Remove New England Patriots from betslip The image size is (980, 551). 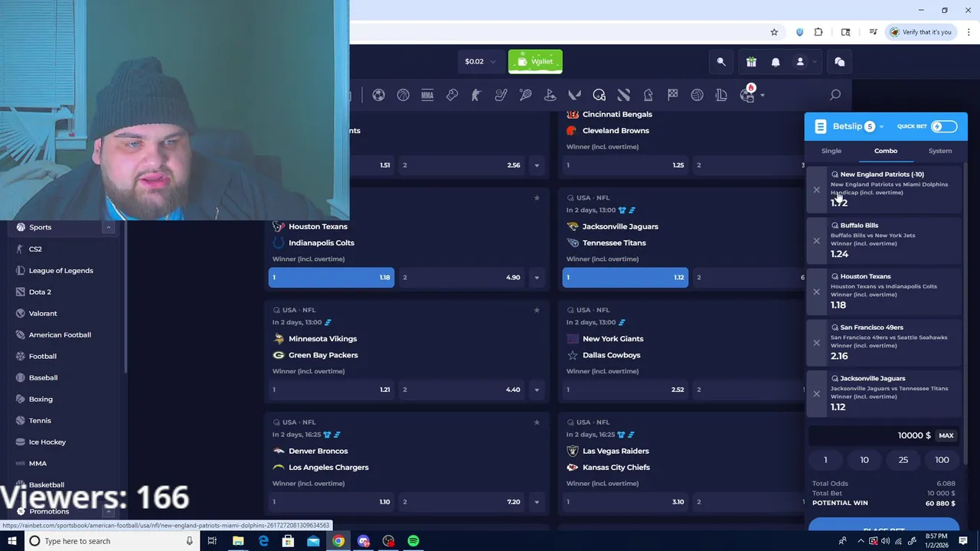click(816, 190)
